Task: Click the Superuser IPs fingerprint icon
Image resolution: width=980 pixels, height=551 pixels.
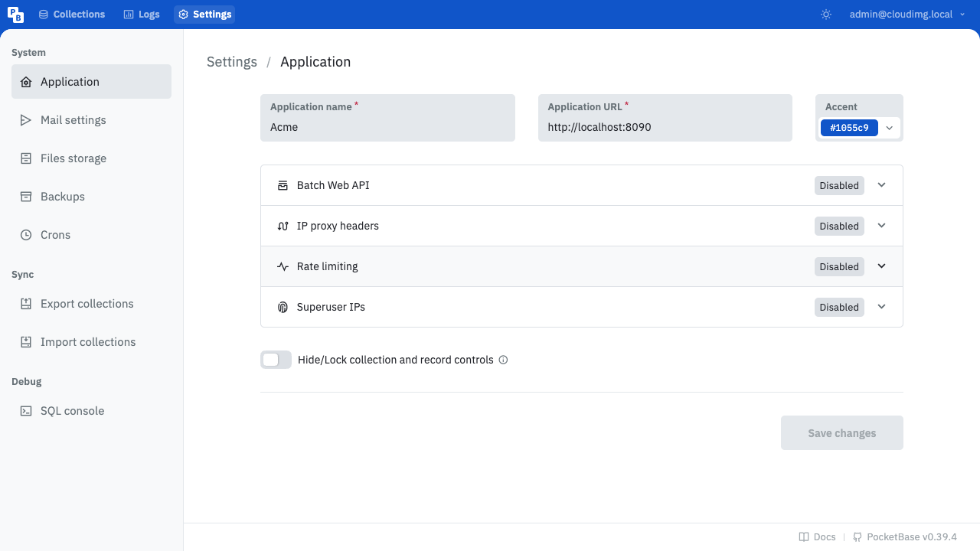Action: pos(283,307)
